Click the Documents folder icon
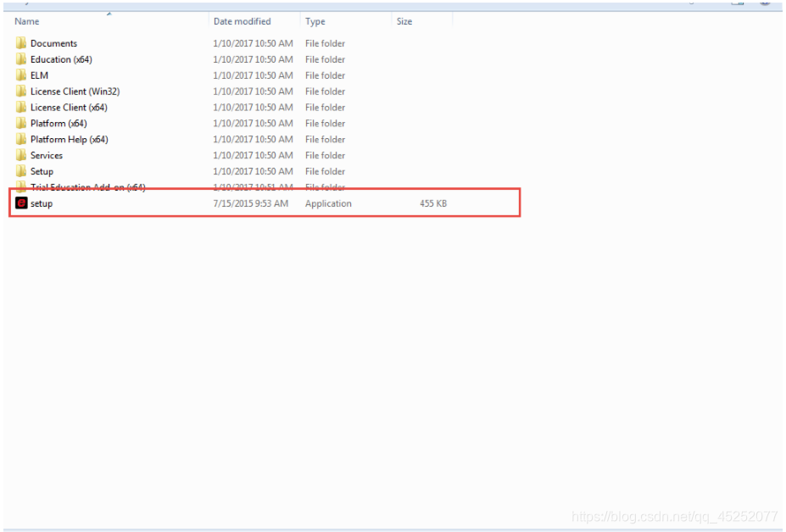This screenshot has width=786, height=532. coord(21,43)
